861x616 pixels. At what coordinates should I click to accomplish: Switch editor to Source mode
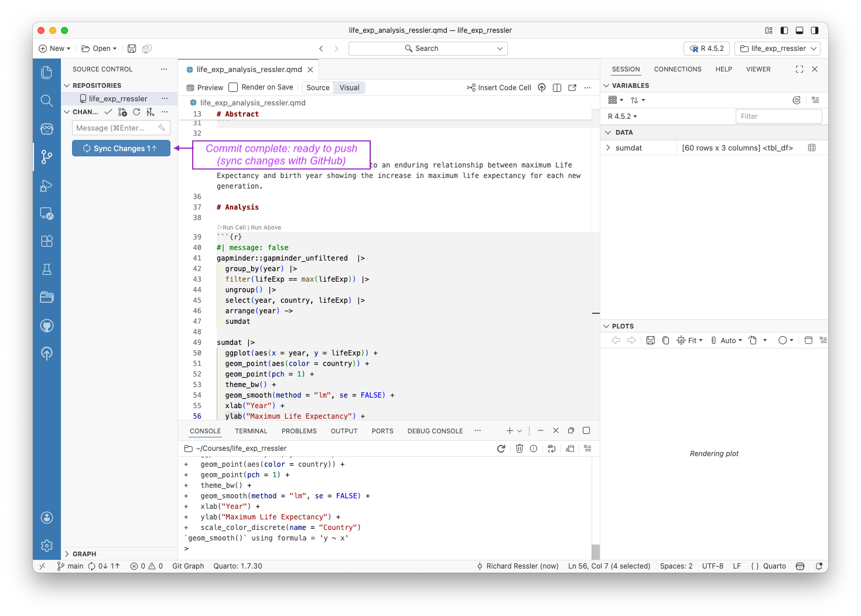[317, 87]
